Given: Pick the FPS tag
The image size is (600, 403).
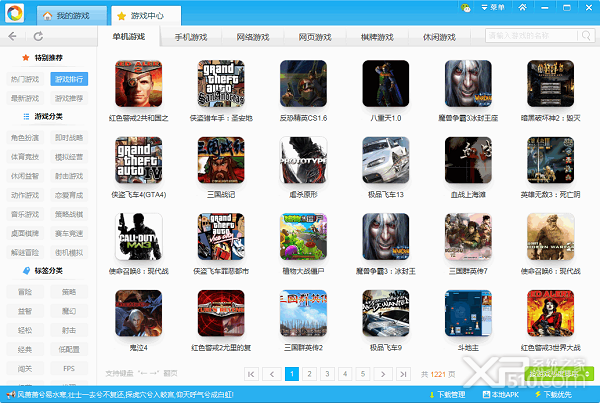Looking at the screenshot, I should pyautogui.click(x=69, y=369).
